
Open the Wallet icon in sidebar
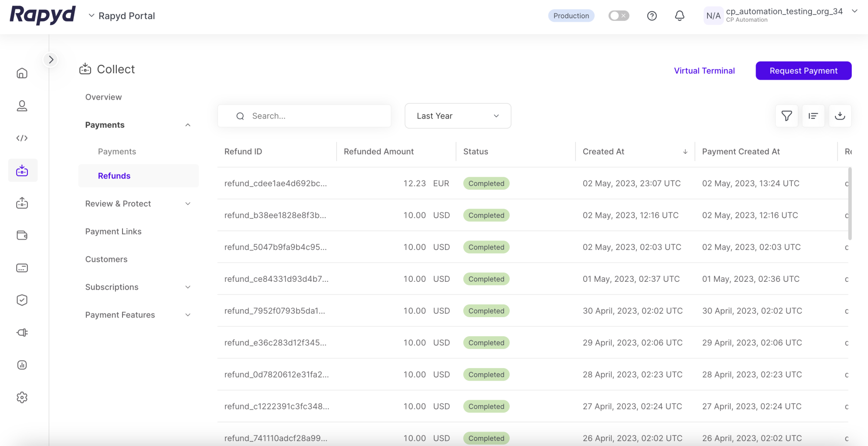click(22, 235)
